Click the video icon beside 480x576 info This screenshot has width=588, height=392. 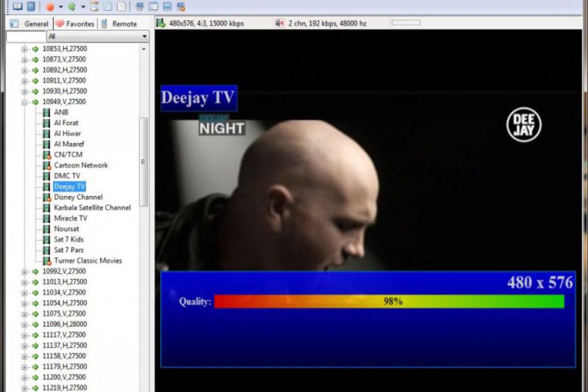(x=161, y=23)
